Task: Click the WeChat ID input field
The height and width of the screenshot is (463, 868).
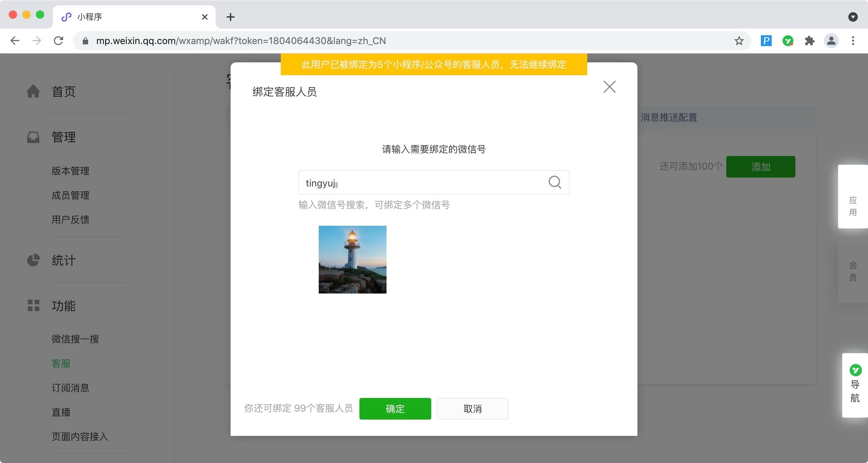Action: pos(420,183)
